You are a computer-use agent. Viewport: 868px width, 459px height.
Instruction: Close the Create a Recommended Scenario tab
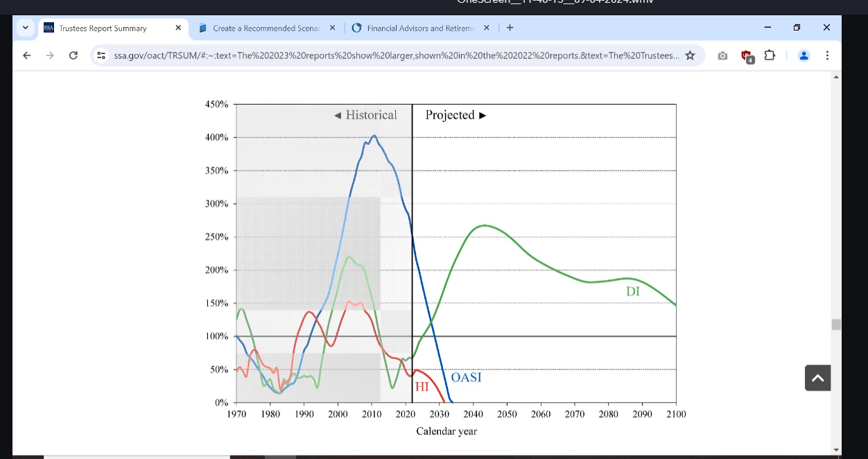332,28
